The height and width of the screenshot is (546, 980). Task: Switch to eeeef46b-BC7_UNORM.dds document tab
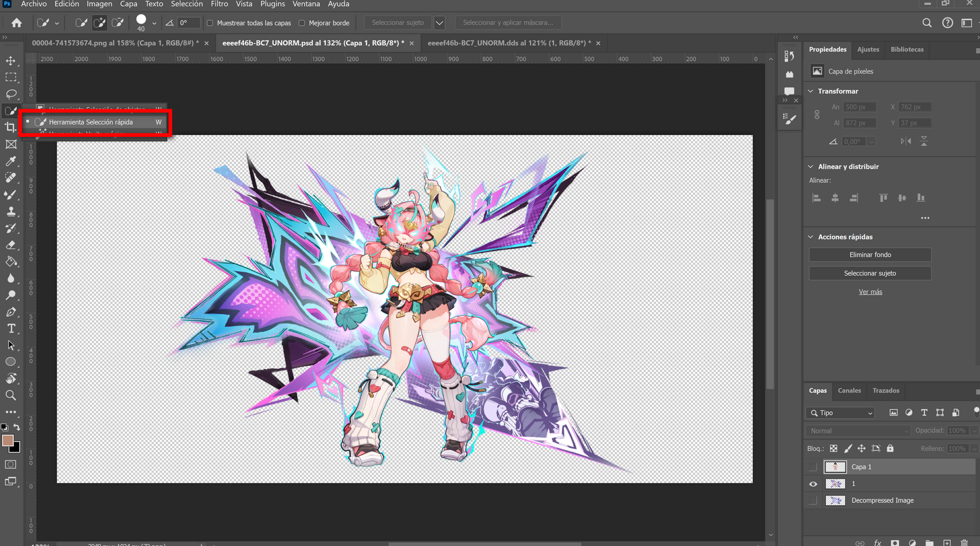tap(509, 43)
